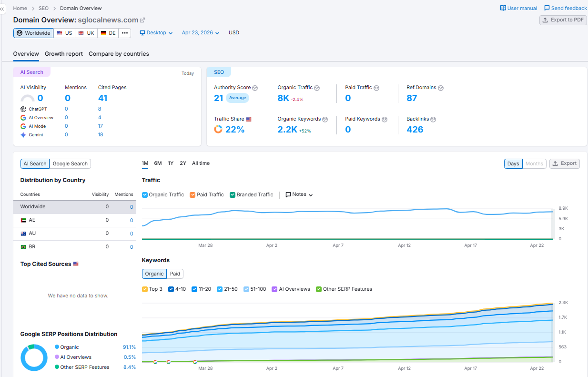Click the User manual book icon
Viewport: 588px width, 377px height.
tap(503, 8)
